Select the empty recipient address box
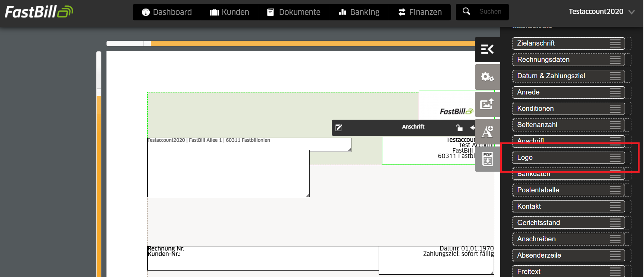The height and width of the screenshot is (277, 644). (228, 174)
